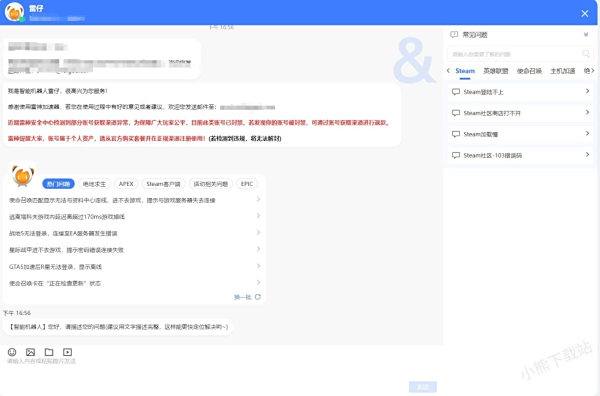Open FAQ item Steam登陆不上
Viewport: 600px width, 396px height.
(x=520, y=92)
